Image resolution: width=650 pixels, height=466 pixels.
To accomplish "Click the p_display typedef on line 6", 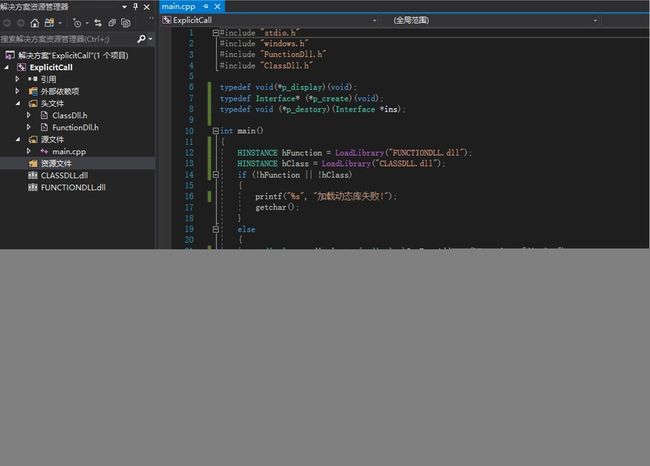I will [301, 87].
